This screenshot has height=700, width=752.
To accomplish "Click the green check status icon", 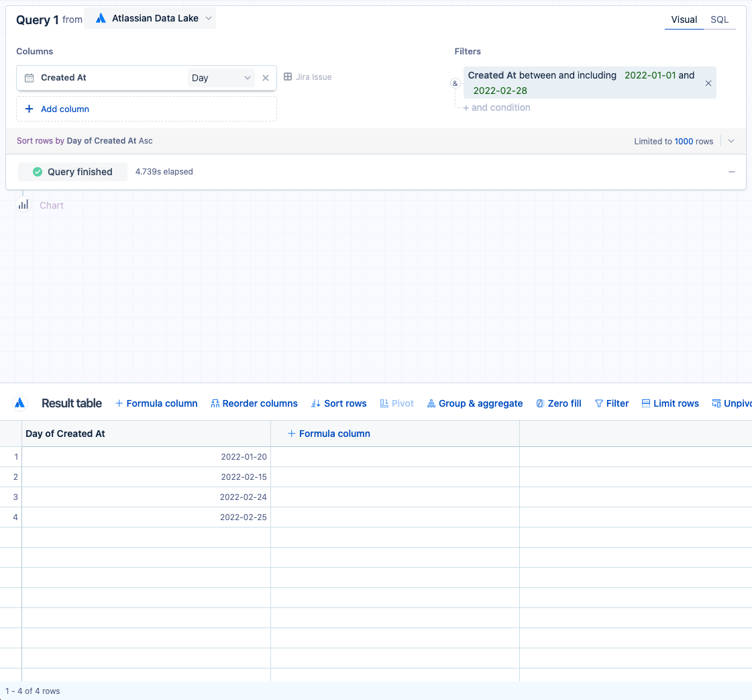I will tap(38, 172).
